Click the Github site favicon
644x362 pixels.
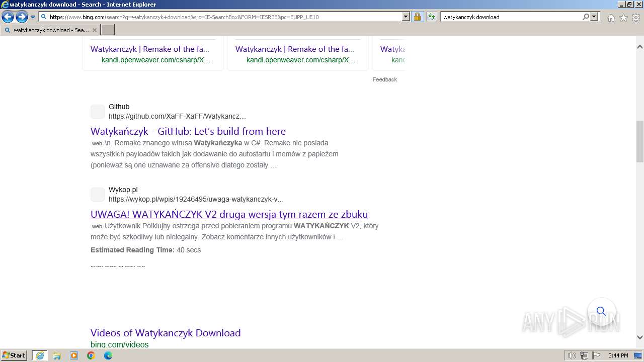[98, 112]
